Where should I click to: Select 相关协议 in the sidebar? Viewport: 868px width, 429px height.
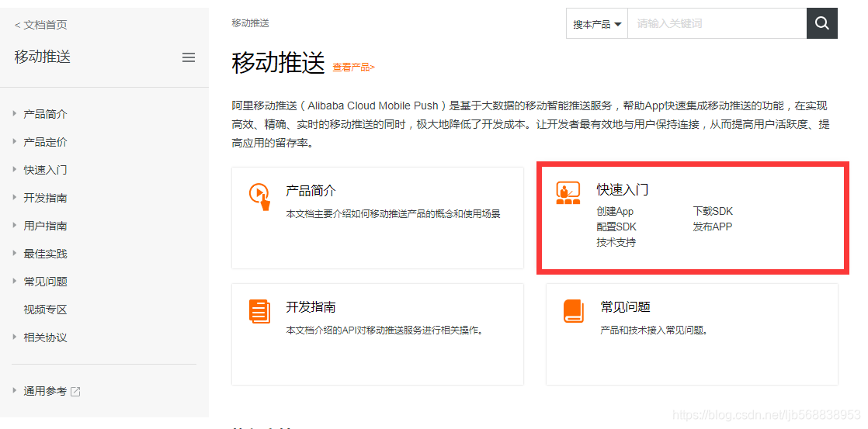[45, 337]
